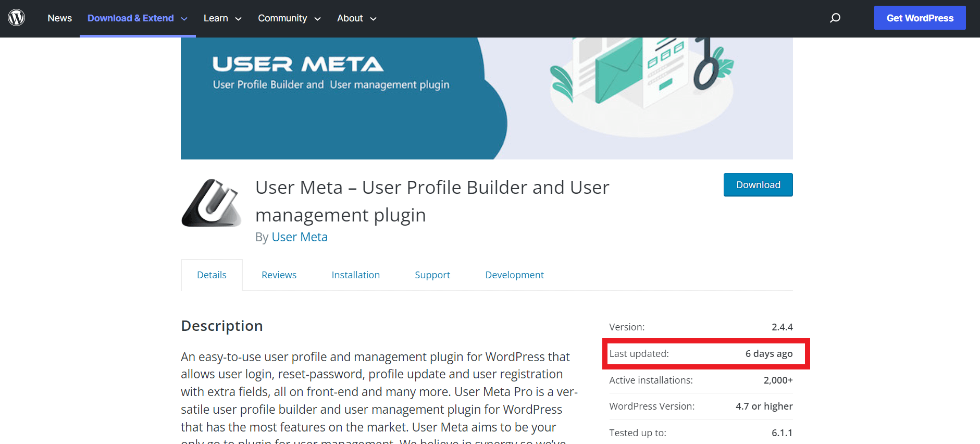Switch to the Development tab

click(x=515, y=275)
